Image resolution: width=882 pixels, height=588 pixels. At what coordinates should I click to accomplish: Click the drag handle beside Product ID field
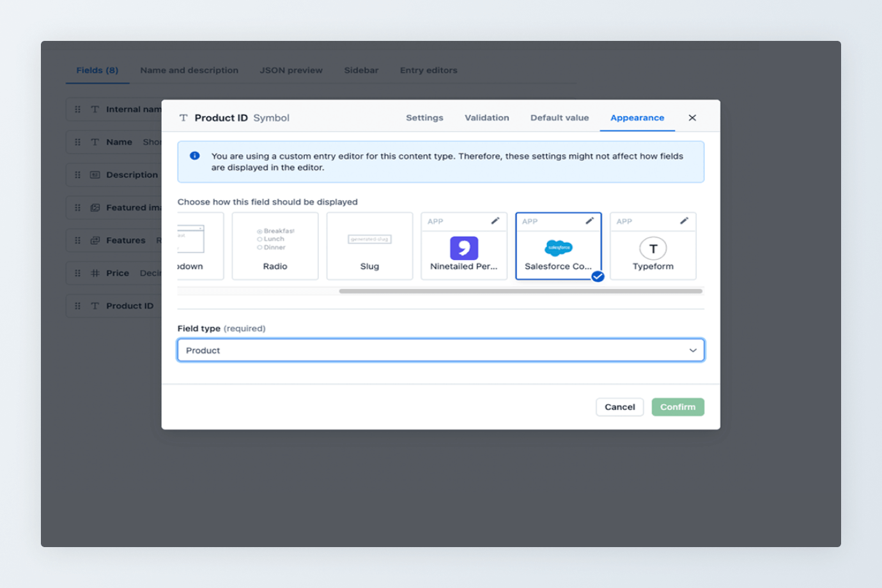click(77, 306)
